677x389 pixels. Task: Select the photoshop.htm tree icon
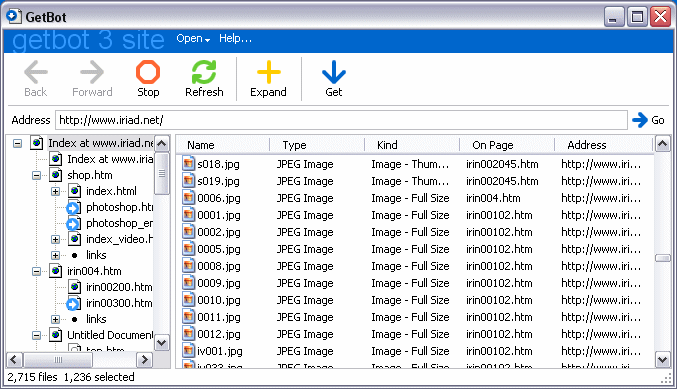click(73, 208)
